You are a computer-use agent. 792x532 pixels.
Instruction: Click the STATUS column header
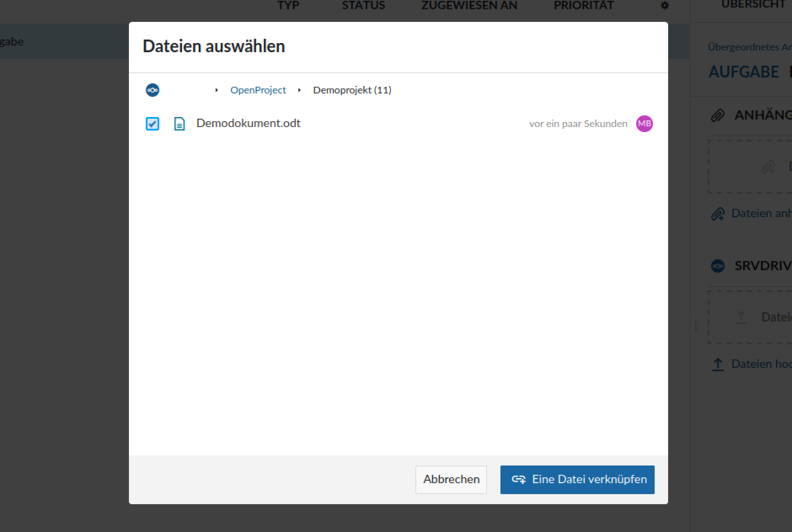[363, 6]
